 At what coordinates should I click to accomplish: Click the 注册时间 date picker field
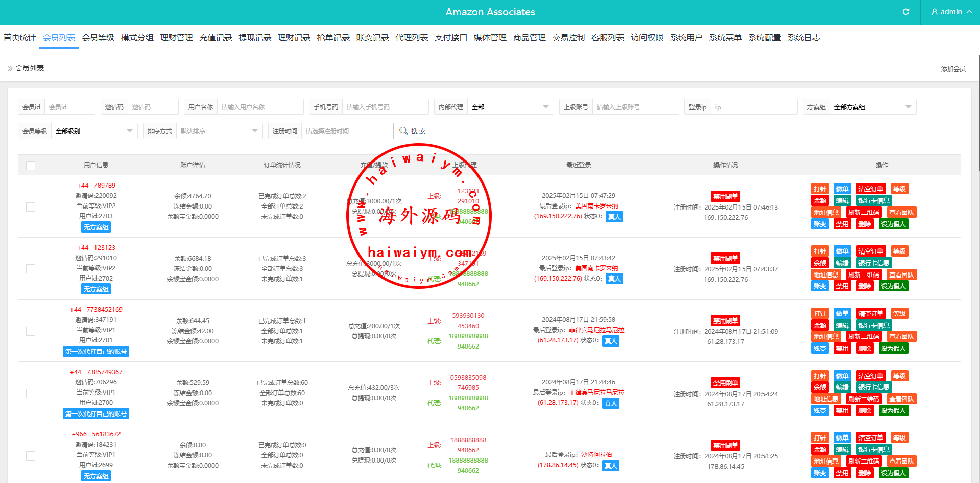[x=344, y=131]
